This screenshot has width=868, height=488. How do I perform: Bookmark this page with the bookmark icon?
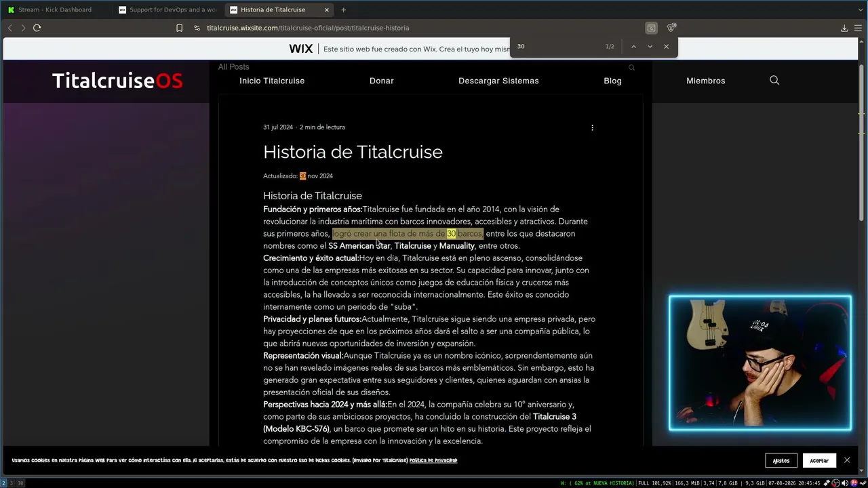click(179, 28)
